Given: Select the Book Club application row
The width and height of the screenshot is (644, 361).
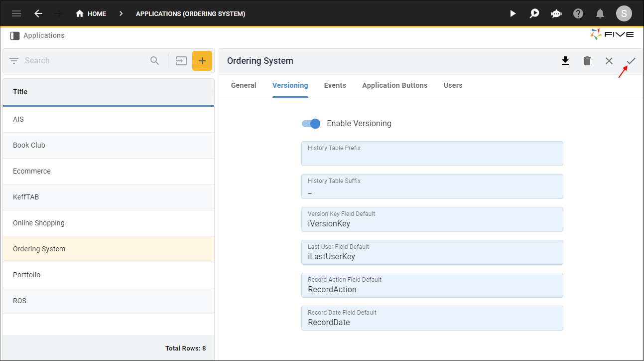Looking at the screenshot, I should point(109,145).
